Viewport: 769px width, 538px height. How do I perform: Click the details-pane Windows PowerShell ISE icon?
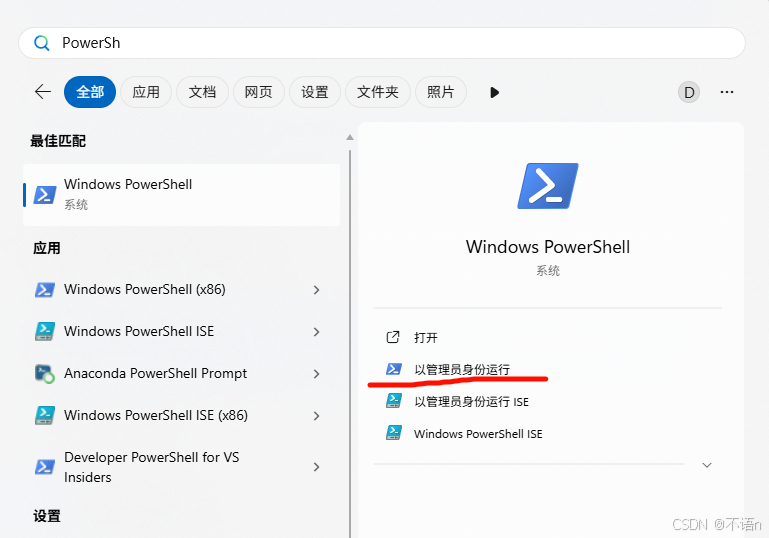coord(394,433)
